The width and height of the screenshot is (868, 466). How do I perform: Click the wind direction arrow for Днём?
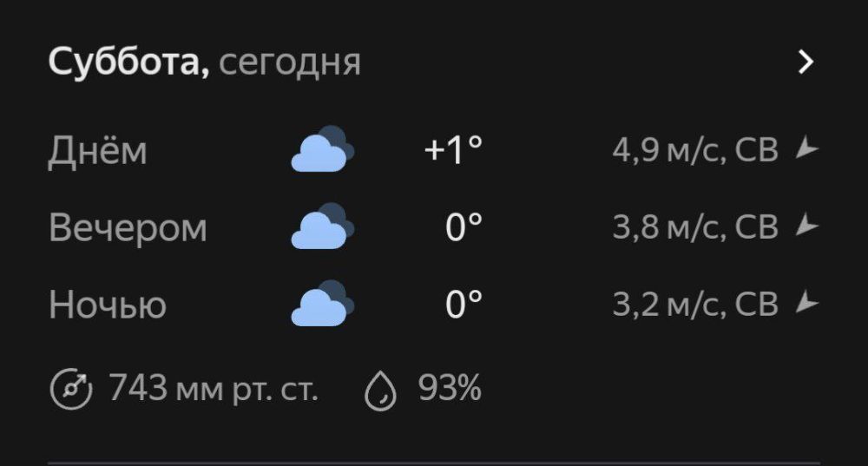coord(807,150)
